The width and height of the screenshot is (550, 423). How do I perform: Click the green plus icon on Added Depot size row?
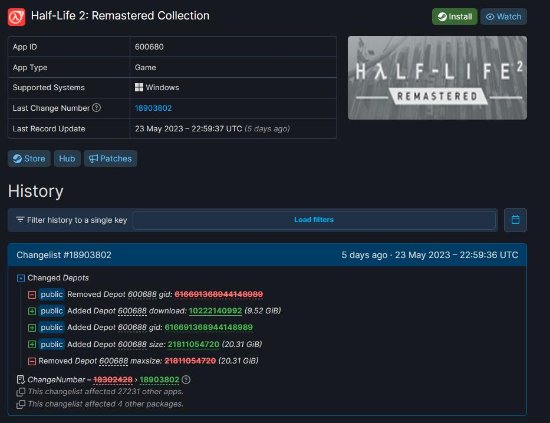click(32, 344)
